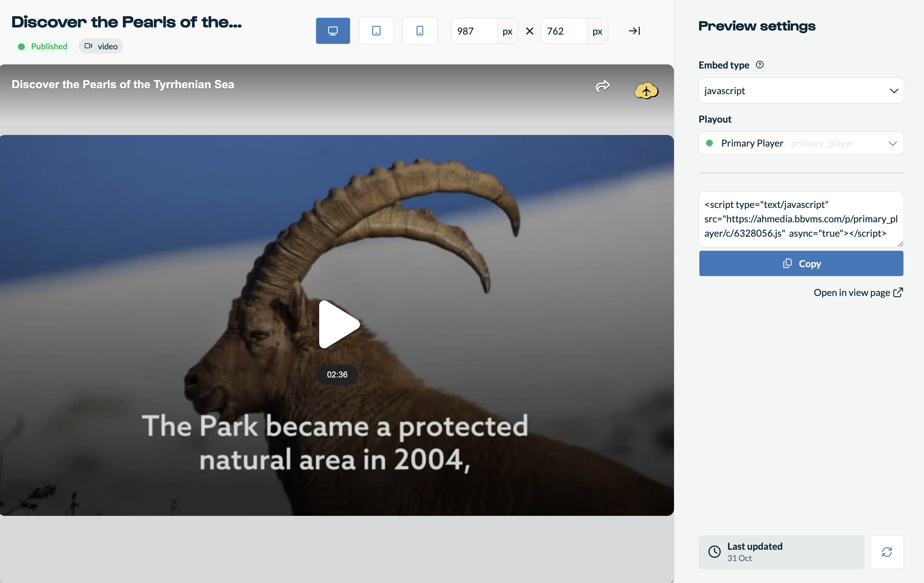Refresh the last updated status
This screenshot has height=583, width=924.
(886, 552)
